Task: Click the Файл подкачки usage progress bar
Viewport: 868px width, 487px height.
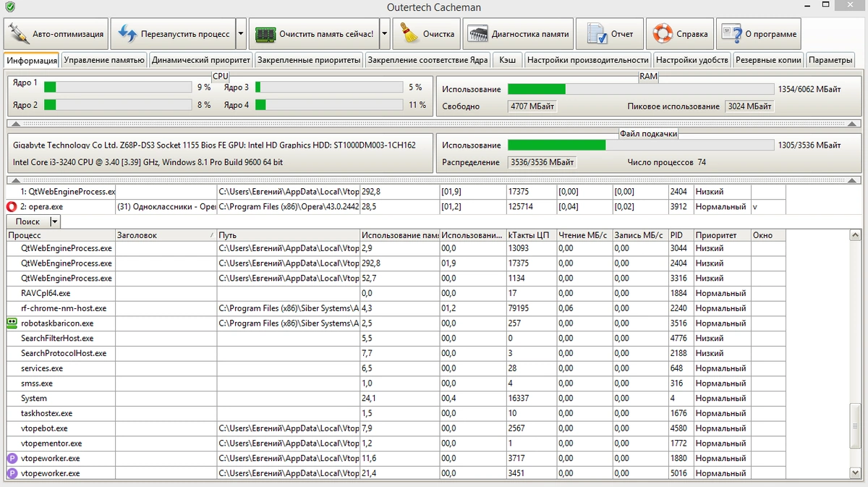Action: point(641,145)
